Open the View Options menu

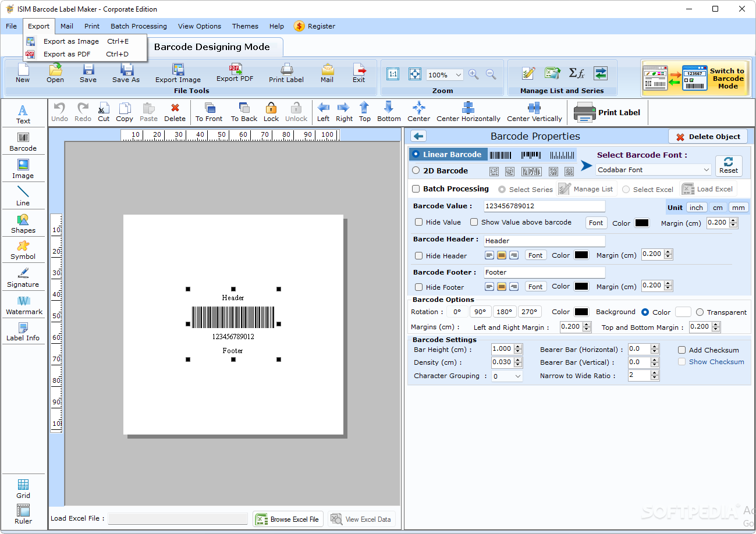200,26
